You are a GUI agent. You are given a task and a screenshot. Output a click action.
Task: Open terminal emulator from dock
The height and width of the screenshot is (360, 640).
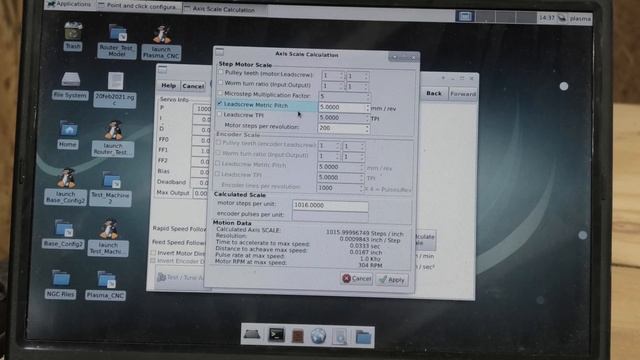pos(276,335)
